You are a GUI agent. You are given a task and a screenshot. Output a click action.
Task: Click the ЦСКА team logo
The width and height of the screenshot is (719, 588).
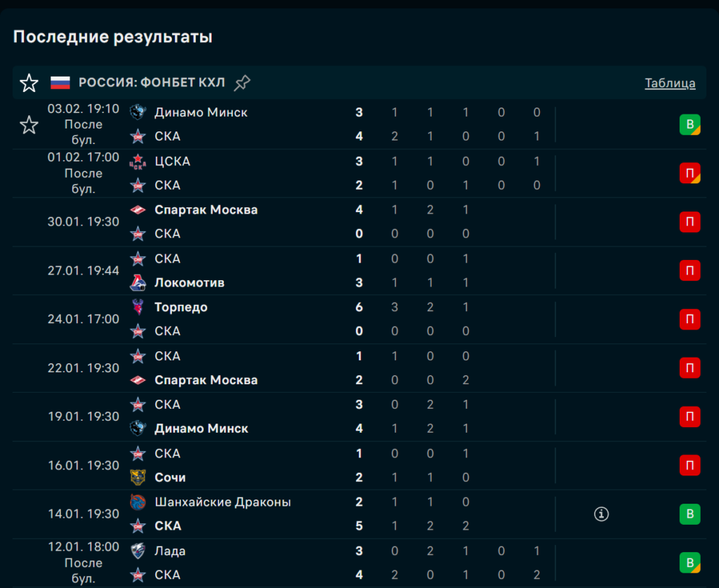pyautogui.click(x=138, y=162)
